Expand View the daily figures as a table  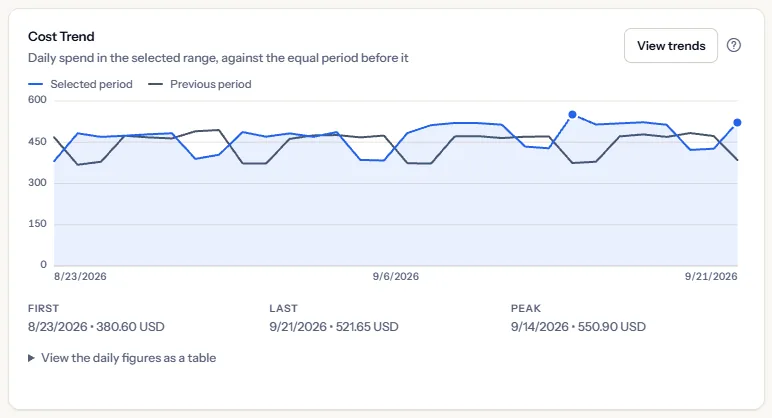pyautogui.click(x=122, y=358)
